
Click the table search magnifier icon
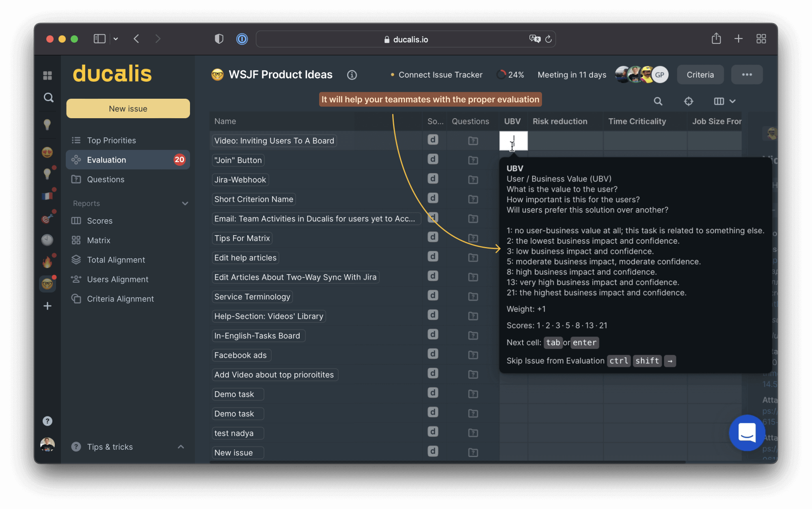pyautogui.click(x=658, y=101)
